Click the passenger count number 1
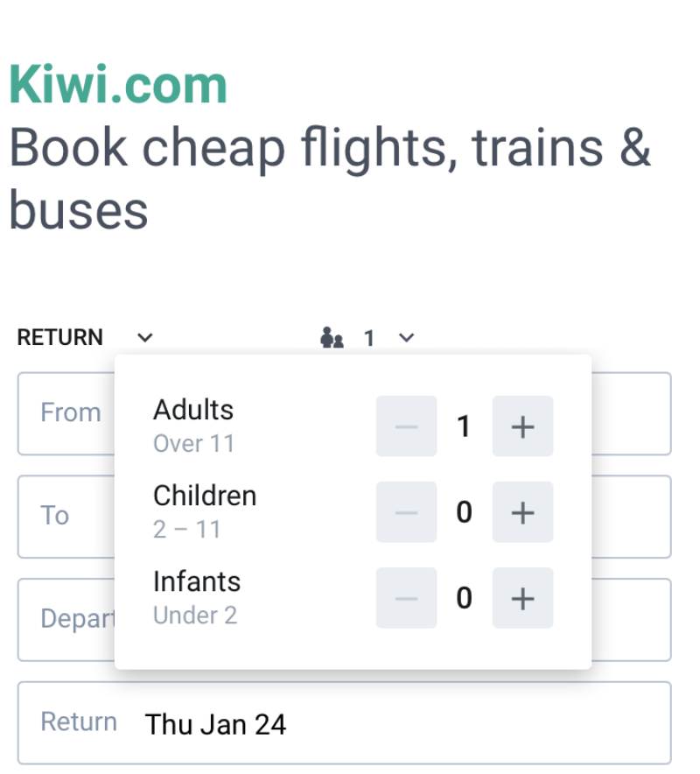Image resolution: width=700 pixels, height=774 pixels. (369, 337)
